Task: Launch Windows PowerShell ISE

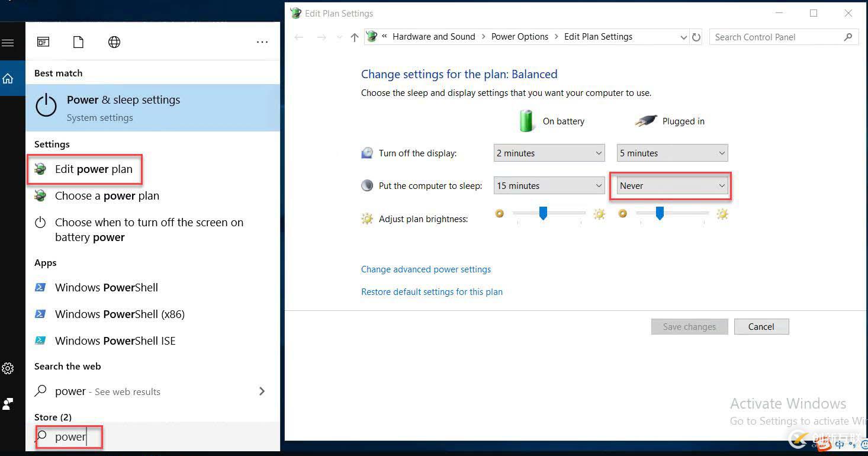Action: 153,341
